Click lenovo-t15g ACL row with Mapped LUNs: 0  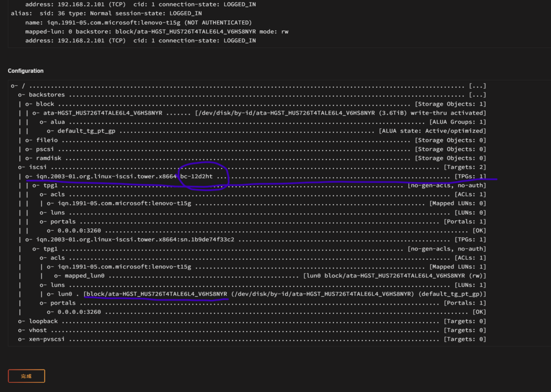266,203
